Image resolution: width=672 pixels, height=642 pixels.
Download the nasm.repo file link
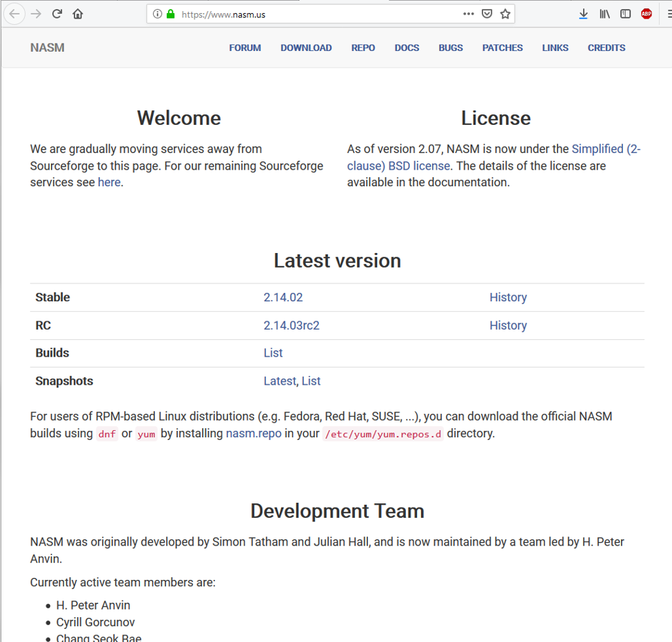[x=254, y=433]
